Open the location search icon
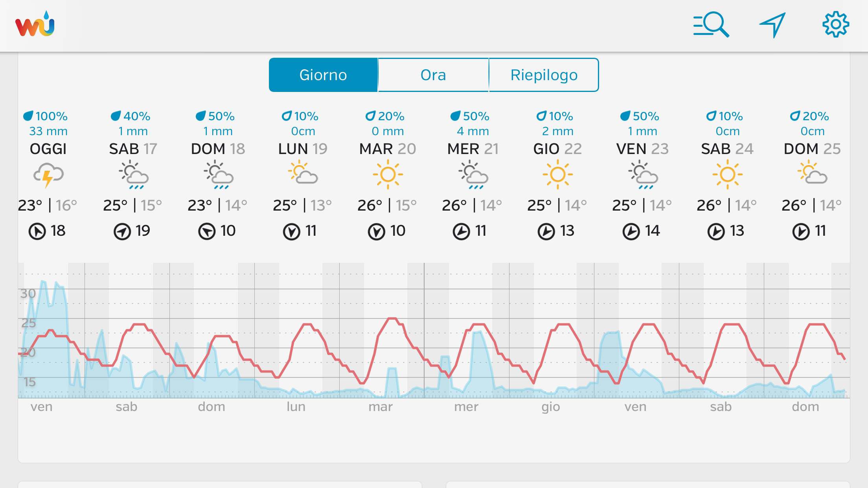The height and width of the screenshot is (488, 868). 711,25
